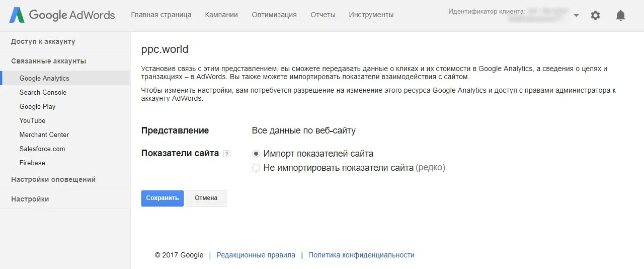Open the notifications bell
Image resolution: width=644 pixels, height=269 pixels.
point(620,16)
